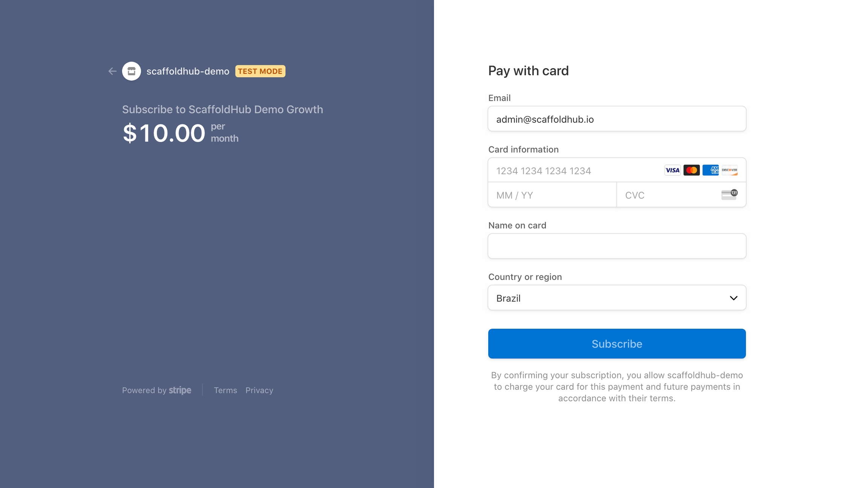Open the Privacy link

coord(259,390)
